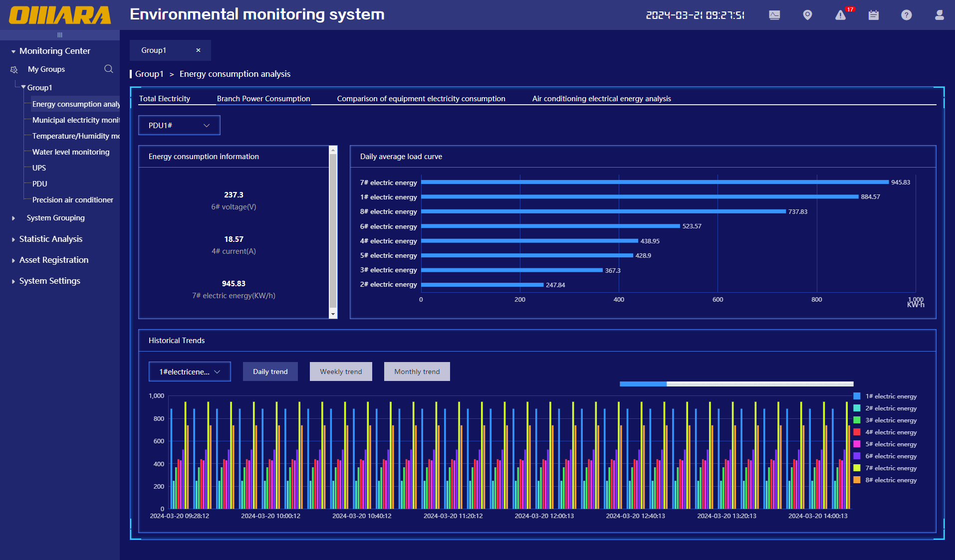The height and width of the screenshot is (560, 955).
Task: Select the Weekly trend button
Action: coord(341,372)
